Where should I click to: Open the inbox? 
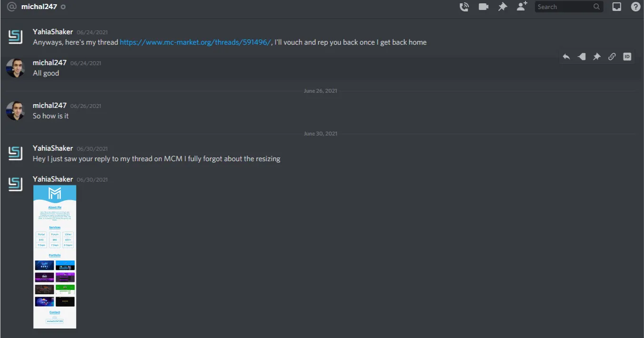617,7
